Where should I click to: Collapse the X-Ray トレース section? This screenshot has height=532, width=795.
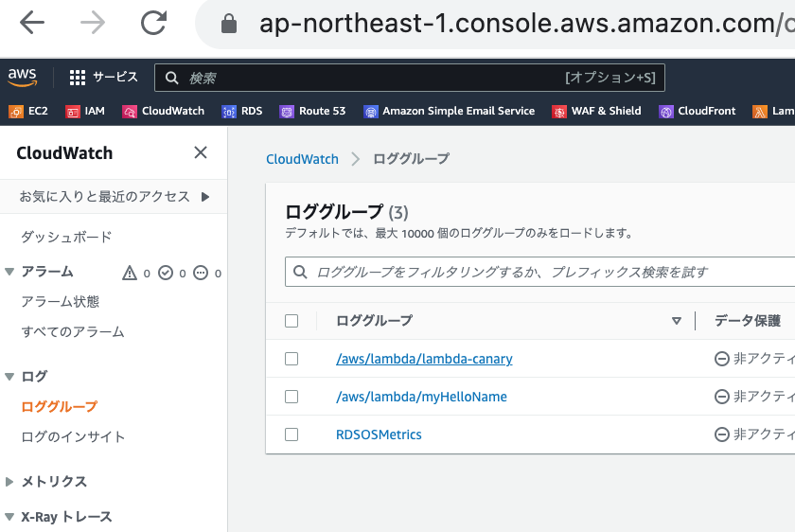click(9, 517)
